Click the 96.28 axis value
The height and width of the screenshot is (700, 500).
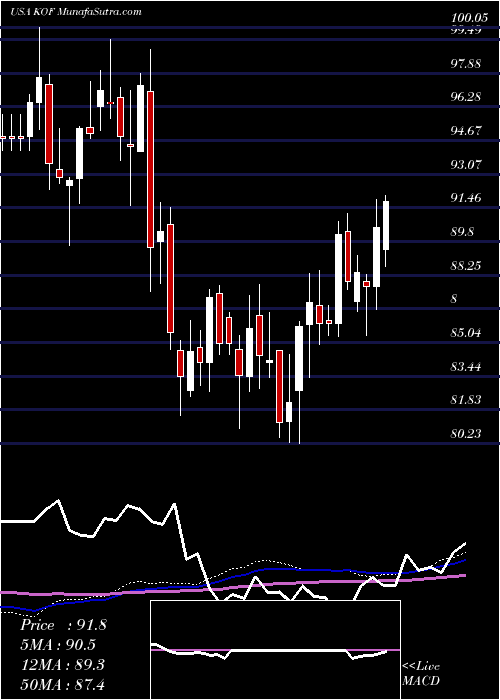(465, 97)
